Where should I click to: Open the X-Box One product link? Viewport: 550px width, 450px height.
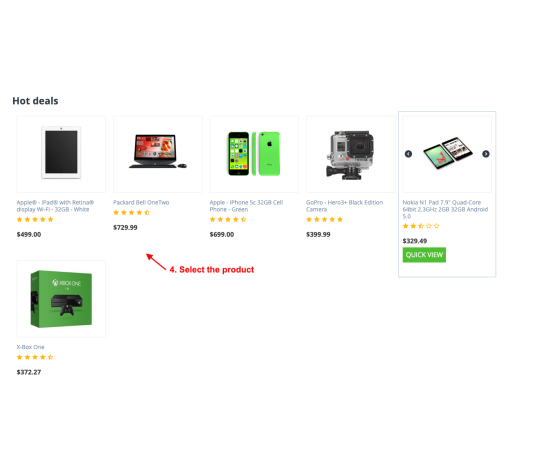[x=31, y=347]
